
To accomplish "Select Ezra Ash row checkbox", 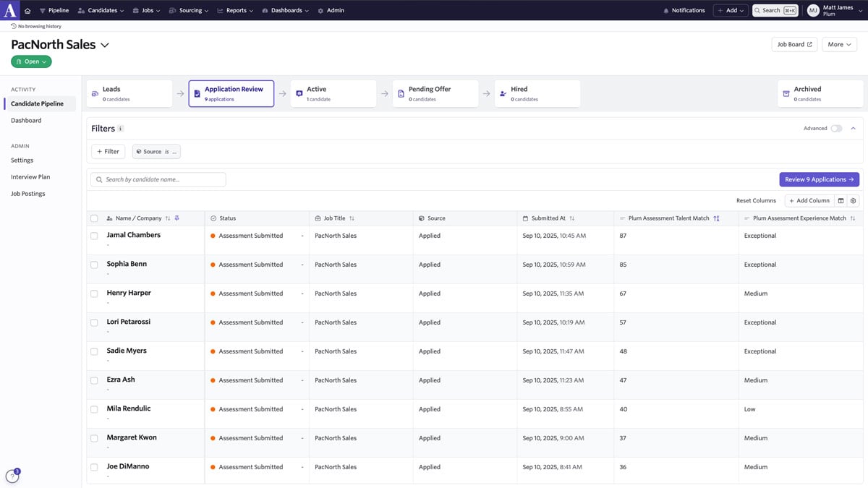I will click(94, 380).
